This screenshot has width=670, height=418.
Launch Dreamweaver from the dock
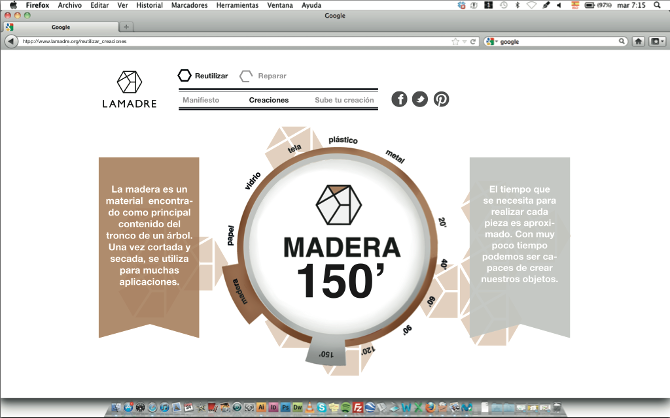297,408
